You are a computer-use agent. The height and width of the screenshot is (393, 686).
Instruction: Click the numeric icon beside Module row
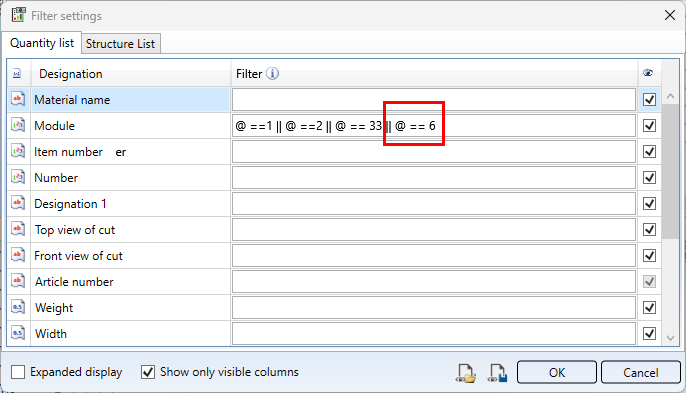point(18,126)
